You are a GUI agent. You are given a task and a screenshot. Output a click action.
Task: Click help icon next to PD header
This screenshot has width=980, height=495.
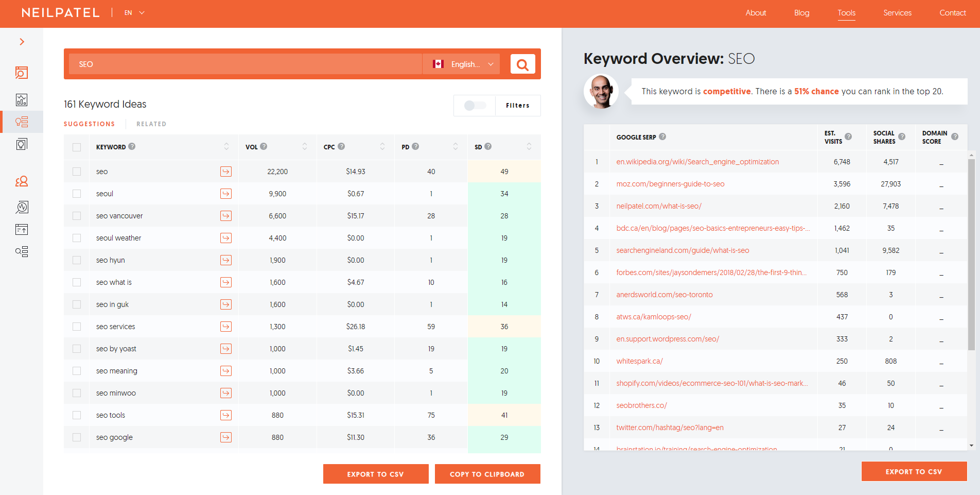(x=415, y=146)
